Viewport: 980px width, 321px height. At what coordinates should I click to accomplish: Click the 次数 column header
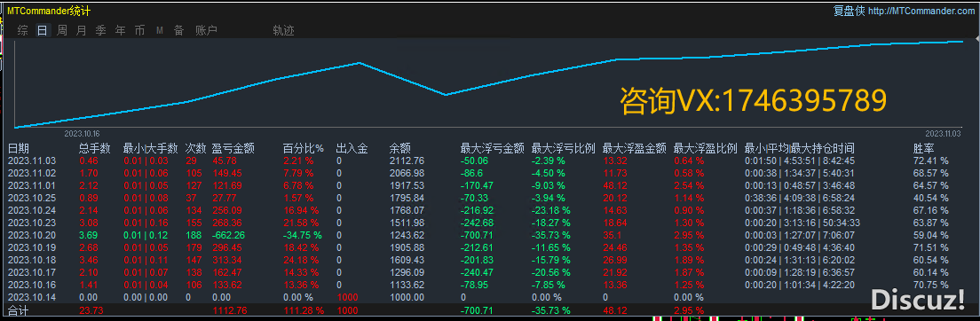[195, 149]
